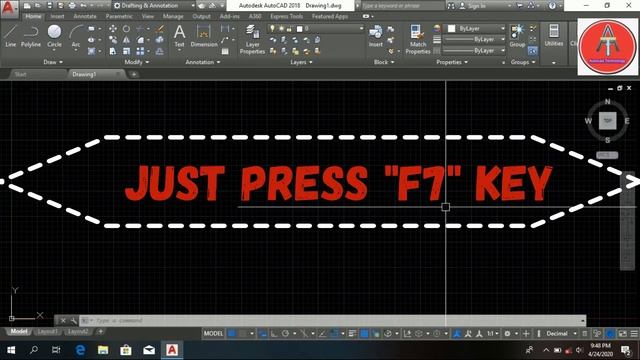Screen dimensions: 640x360
Task: Click the Undo arrow in quick access toolbar
Action: pos(83,6)
